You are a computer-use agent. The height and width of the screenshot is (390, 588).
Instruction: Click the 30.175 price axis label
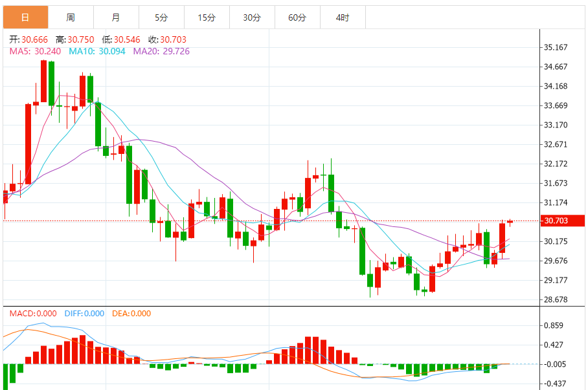556,241
